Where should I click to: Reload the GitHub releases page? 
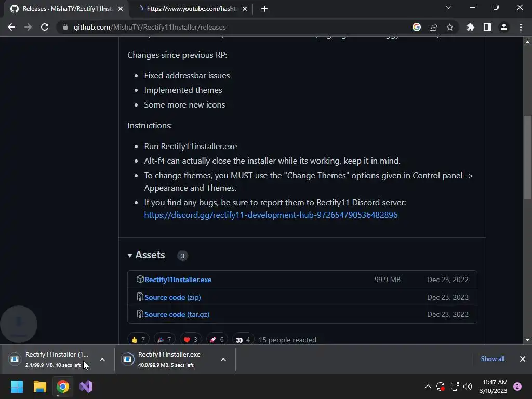[45, 27]
